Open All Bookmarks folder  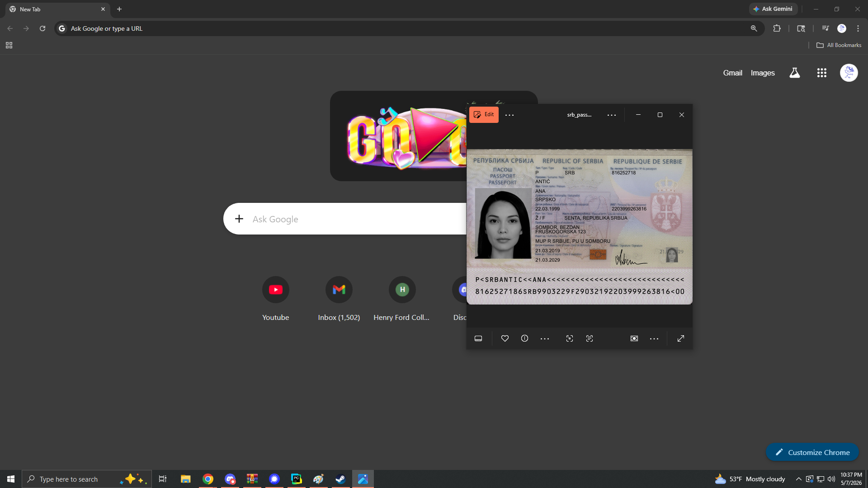coord(839,45)
